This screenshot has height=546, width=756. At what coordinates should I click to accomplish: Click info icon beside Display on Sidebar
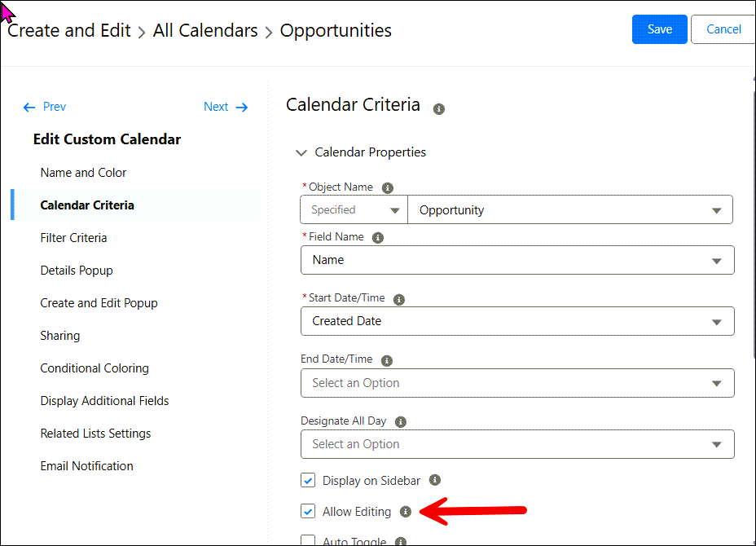435,481
